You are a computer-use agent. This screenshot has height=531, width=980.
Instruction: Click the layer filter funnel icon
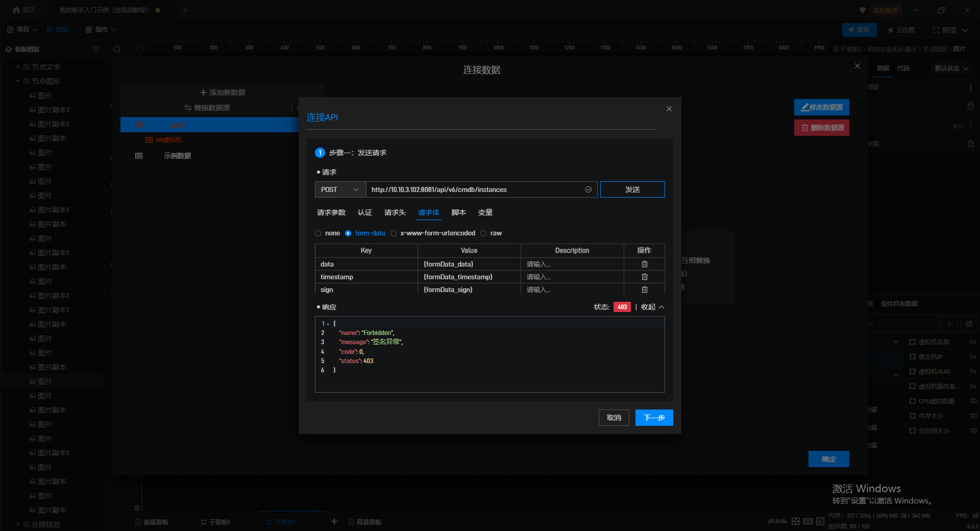click(x=95, y=50)
